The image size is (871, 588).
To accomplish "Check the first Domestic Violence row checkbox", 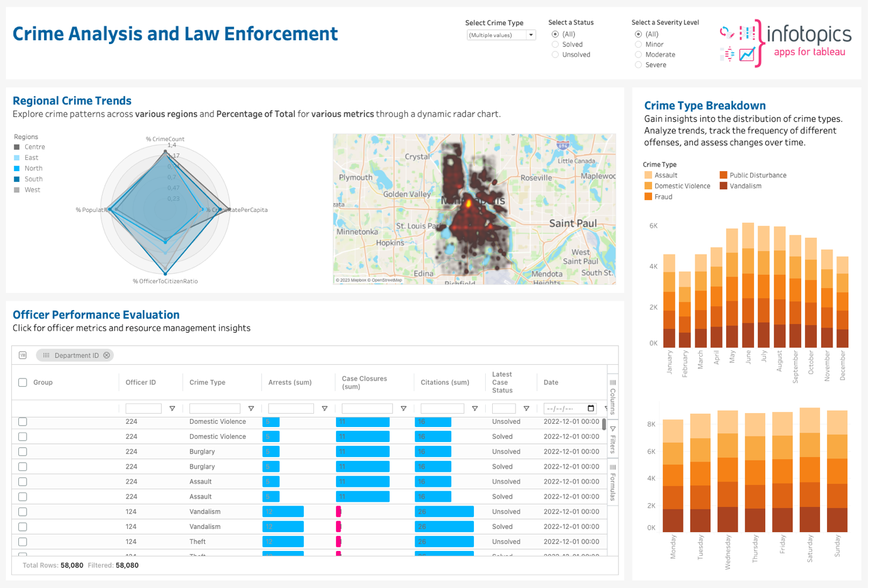I will (x=23, y=422).
